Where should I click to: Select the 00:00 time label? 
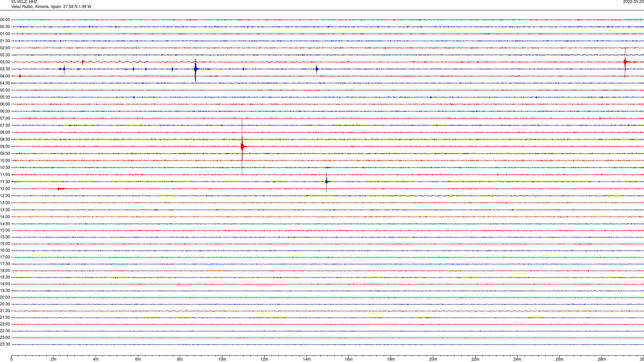point(5,20)
